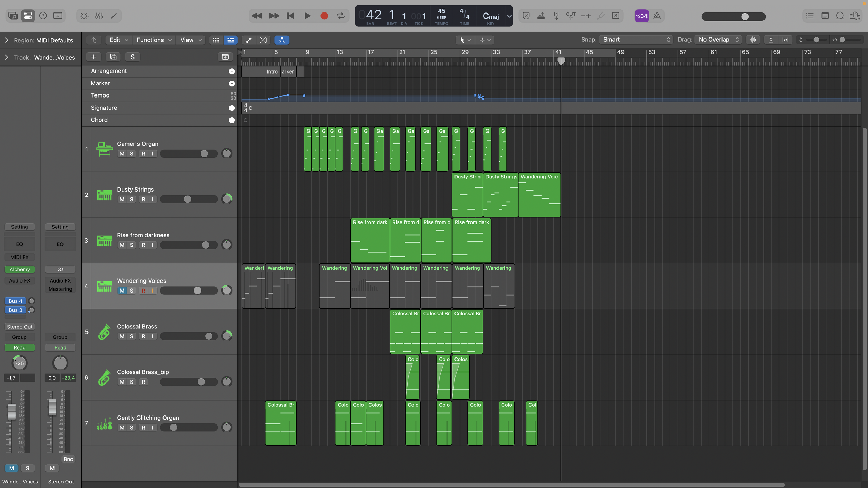
Task: Toggle Cycle mode in the transport bar
Action: (341, 16)
